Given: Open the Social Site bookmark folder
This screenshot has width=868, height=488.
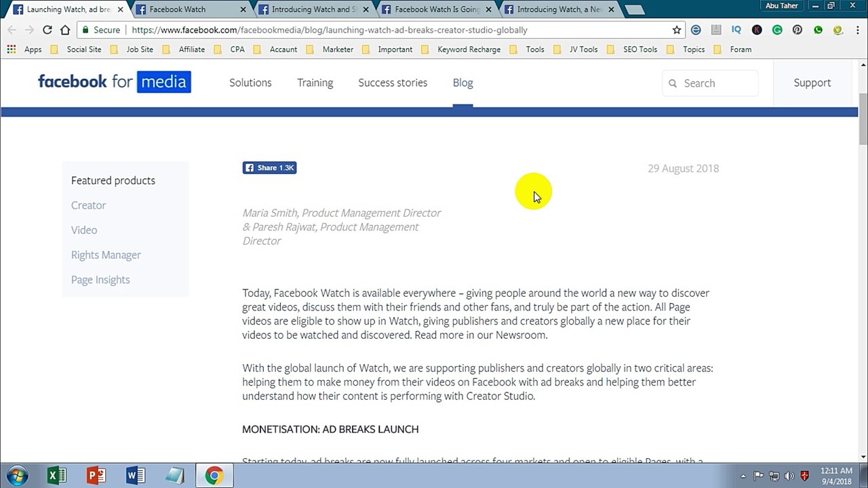Looking at the screenshot, I should 77,49.
